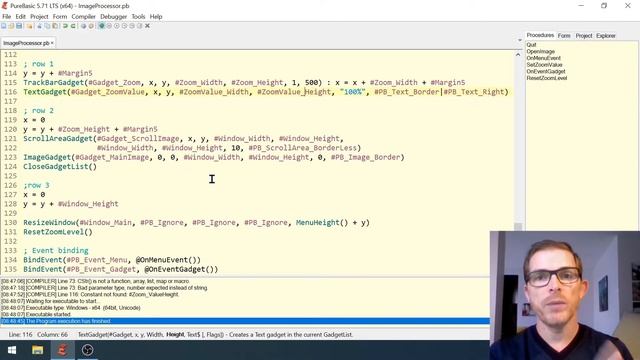Switch to the Form panel tab
Screen dimensions: 640x360
[x=564, y=36]
